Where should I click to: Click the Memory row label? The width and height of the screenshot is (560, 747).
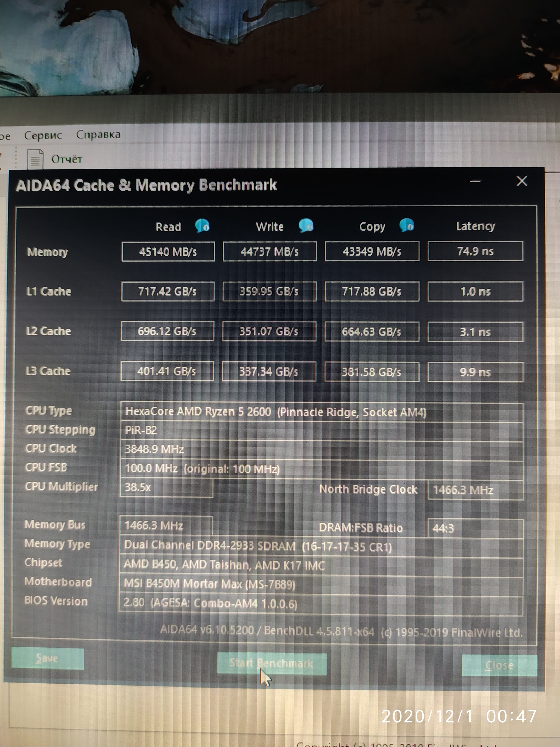pyautogui.click(x=47, y=252)
